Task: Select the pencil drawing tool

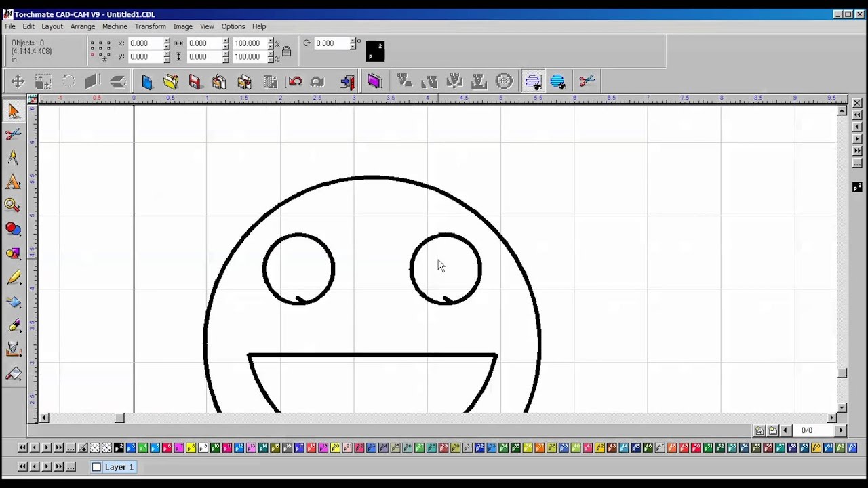Action: coord(14,278)
